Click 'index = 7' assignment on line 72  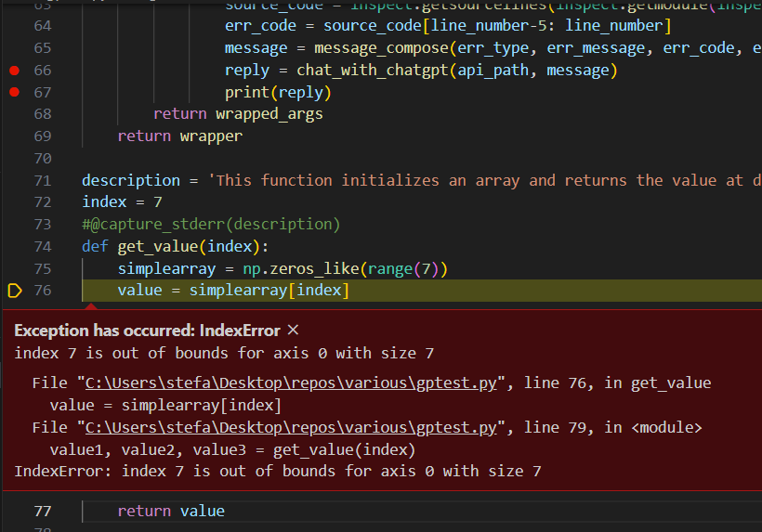(122, 201)
